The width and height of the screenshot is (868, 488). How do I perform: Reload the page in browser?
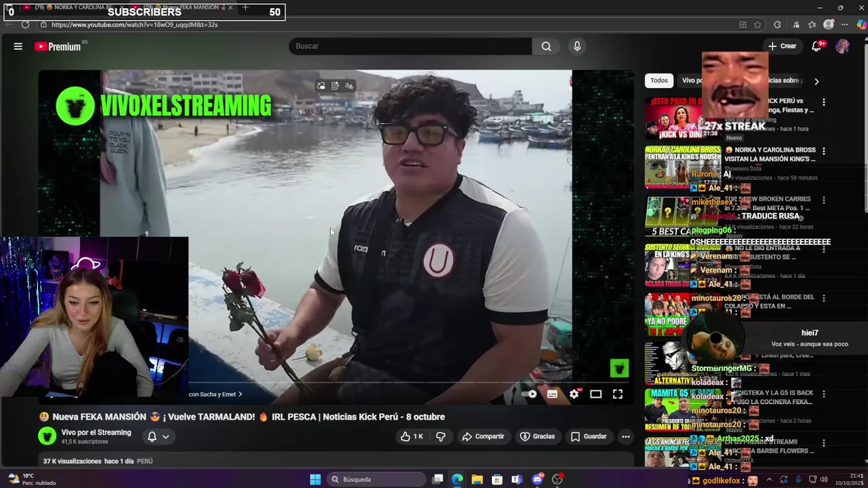[25, 24]
